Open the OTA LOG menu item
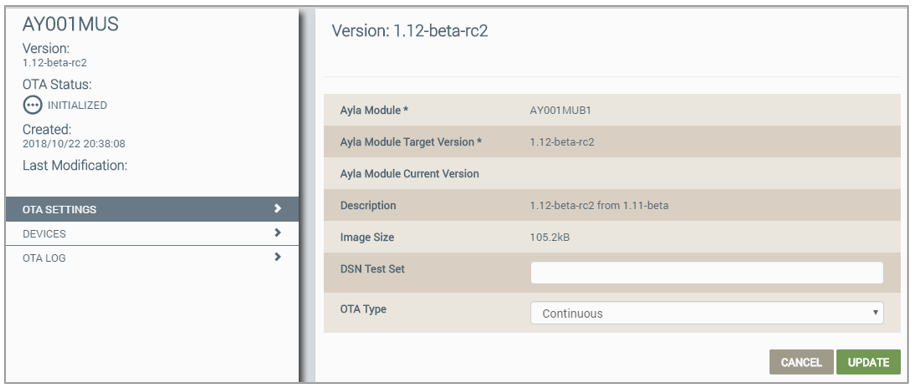 152,258
